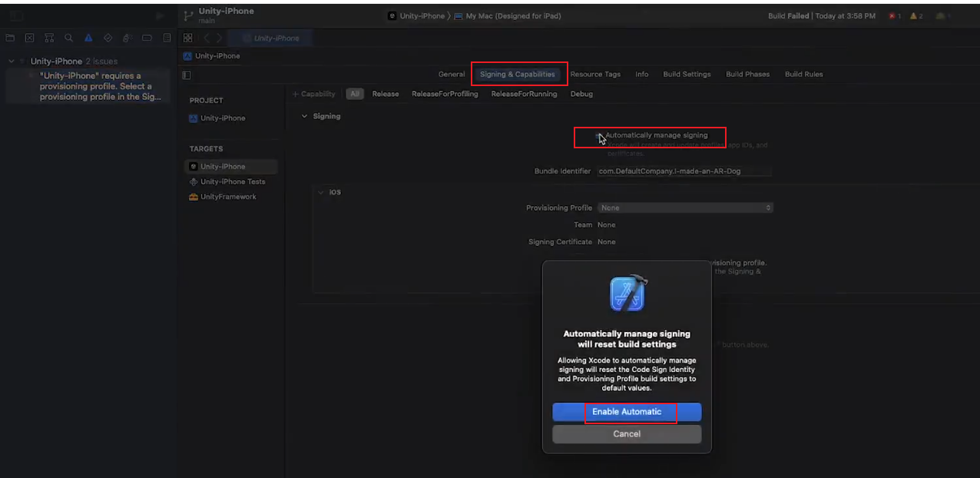Select the Issue navigator warning icon

point(88,38)
